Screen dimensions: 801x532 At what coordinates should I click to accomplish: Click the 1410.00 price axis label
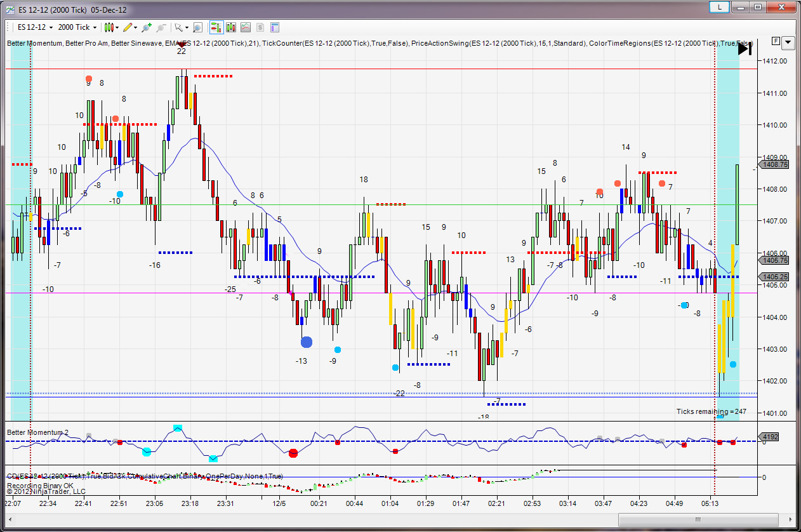pos(775,125)
